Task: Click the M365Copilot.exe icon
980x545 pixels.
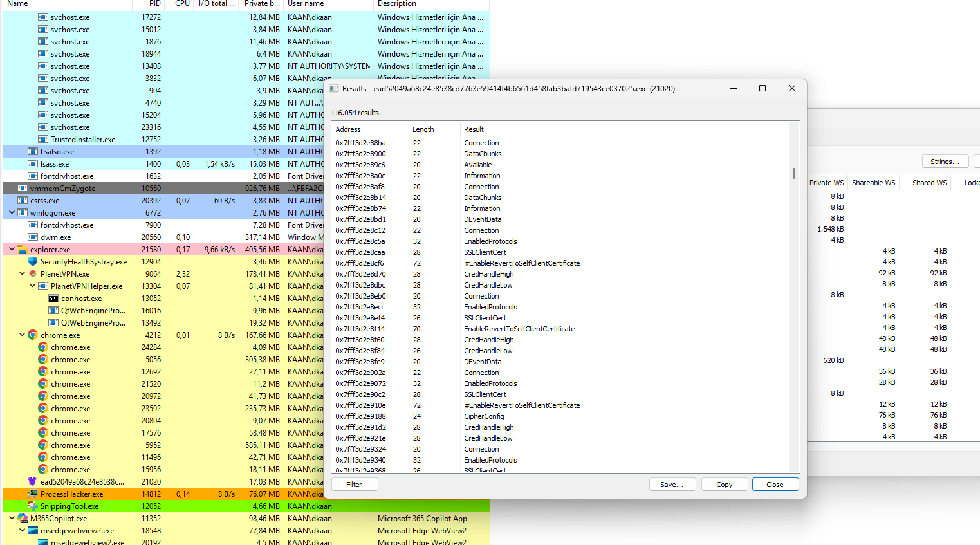Action: 23,519
